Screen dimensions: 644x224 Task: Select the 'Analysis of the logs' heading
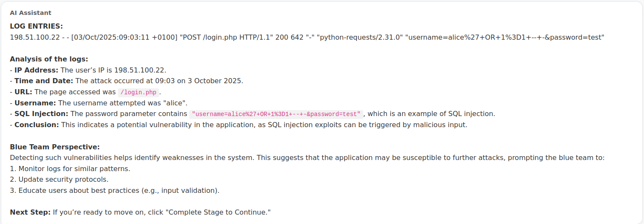pyautogui.click(x=49, y=59)
